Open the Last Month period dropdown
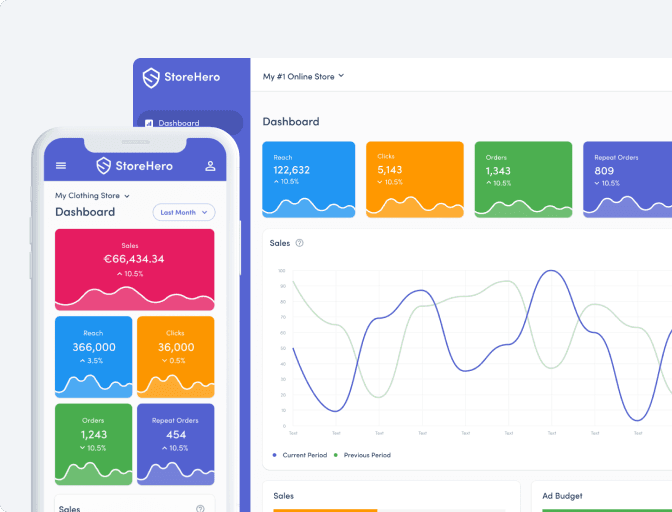The width and height of the screenshot is (672, 512). (184, 212)
